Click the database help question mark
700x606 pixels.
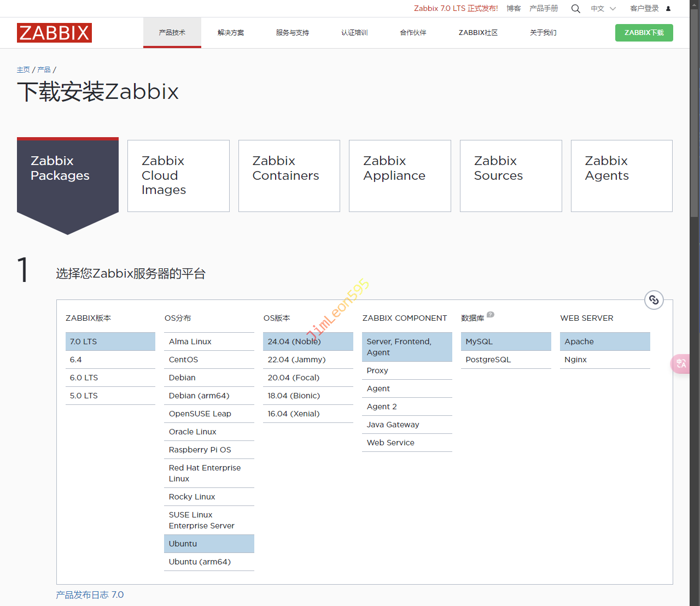click(x=491, y=315)
